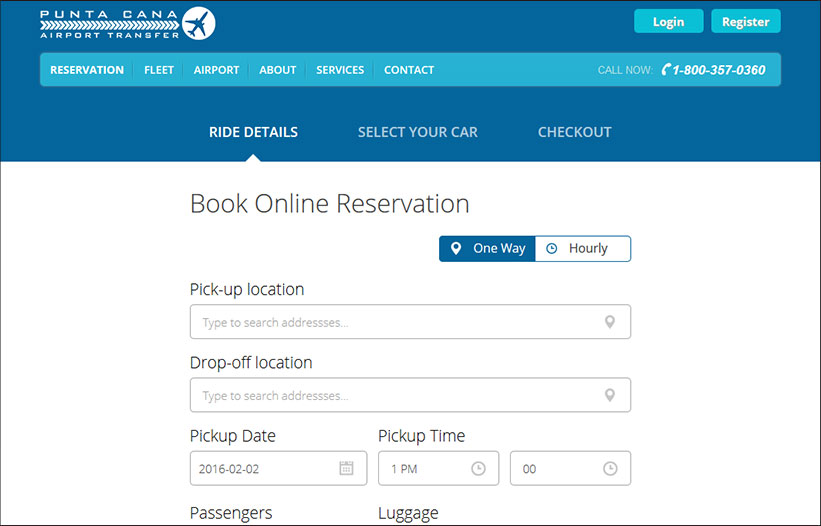Click the Punta Cana Airport Transfer logo text
Image resolution: width=821 pixels, height=526 pixels.
[x=109, y=24]
